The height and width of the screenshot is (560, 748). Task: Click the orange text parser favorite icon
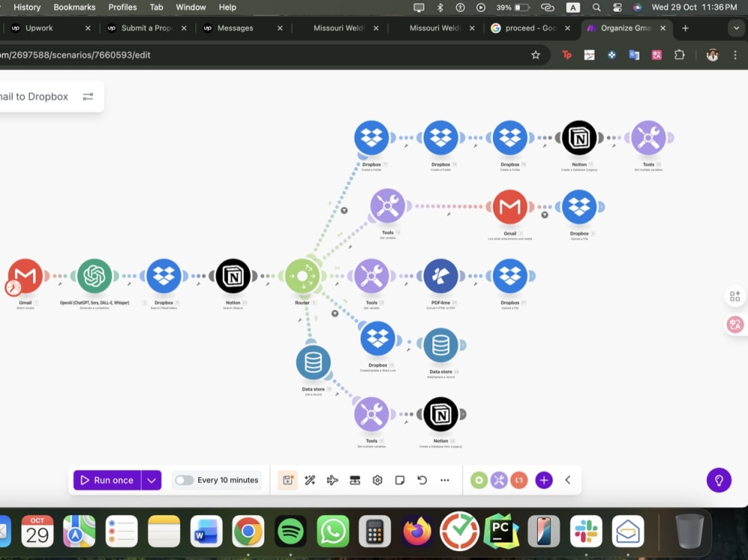519,480
